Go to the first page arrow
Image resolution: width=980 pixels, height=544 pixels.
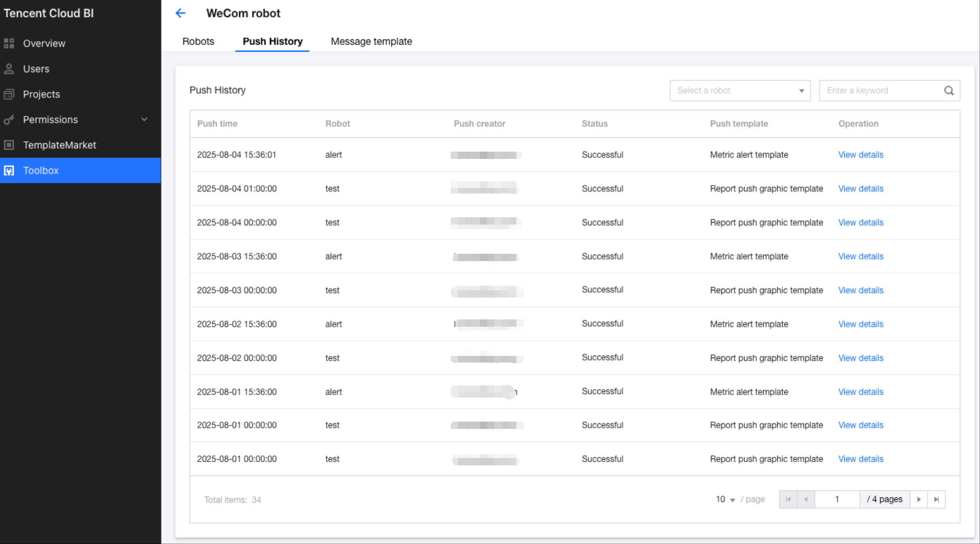pos(788,499)
